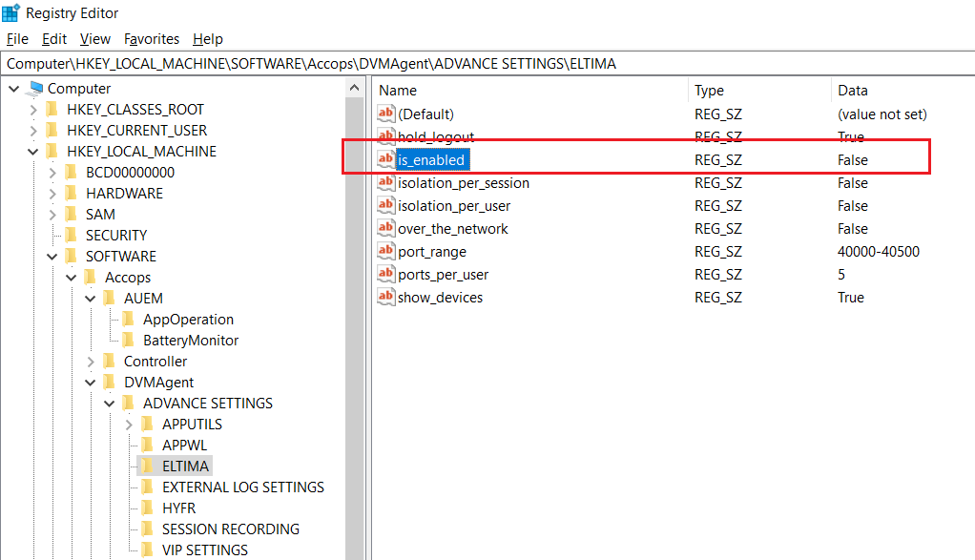The width and height of the screenshot is (975, 560).
Task: Click the is_enabled string value icon
Action: tap(386, 159)
